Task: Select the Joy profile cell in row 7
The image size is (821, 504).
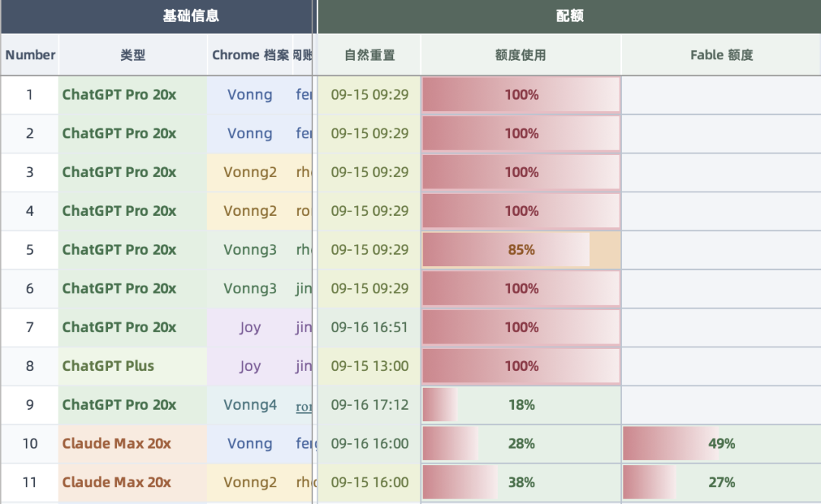Action: click(x=250, y=327)
